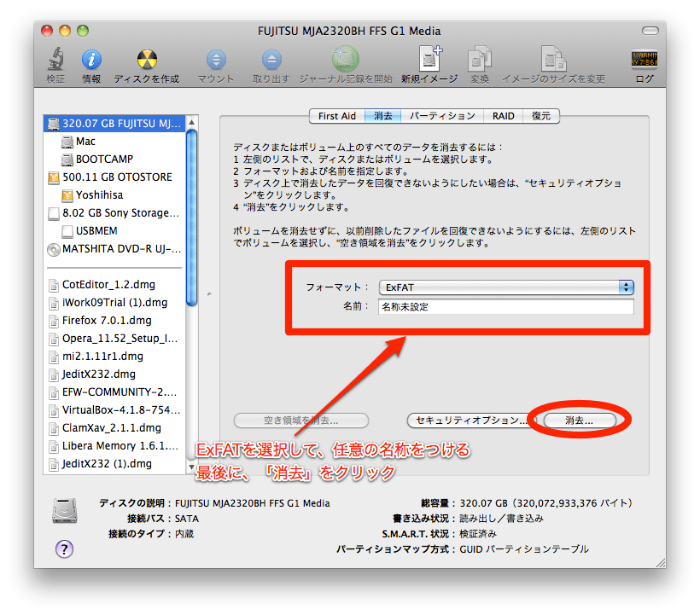Select the USBMEM volume

coord(114,230)
